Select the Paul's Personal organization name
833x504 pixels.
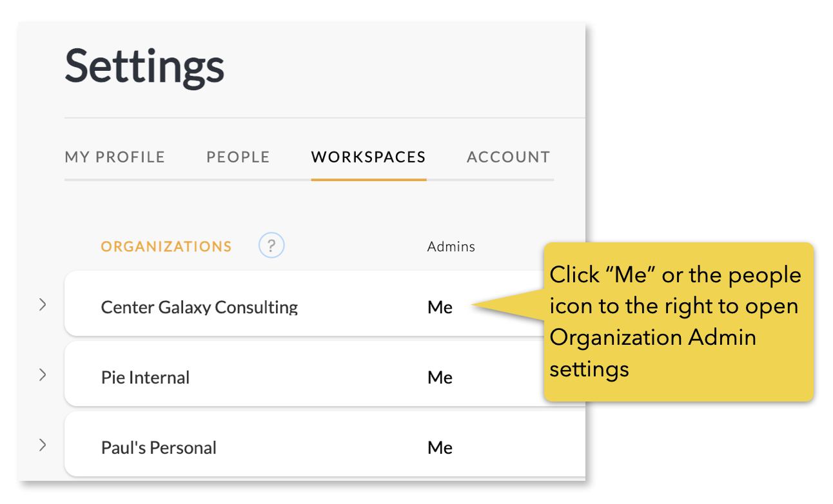pyautogui.click(x=159, y=448)
